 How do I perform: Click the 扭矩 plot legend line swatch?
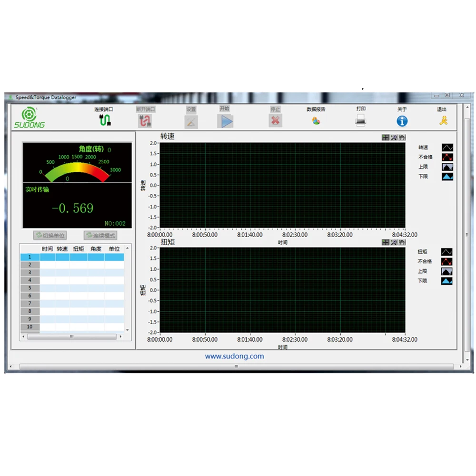[x=446, y=252]
